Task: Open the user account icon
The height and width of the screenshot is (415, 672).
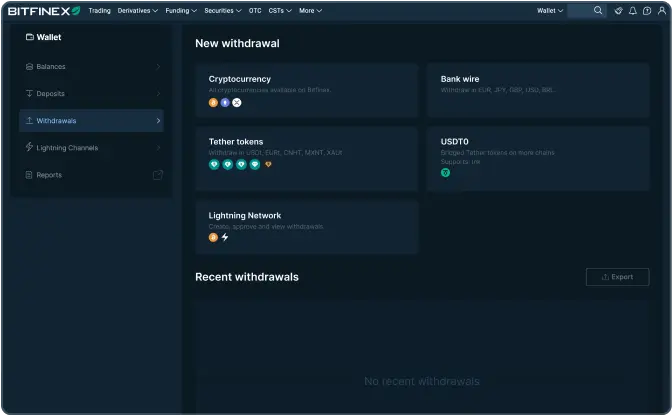Action: coord(662,11)
